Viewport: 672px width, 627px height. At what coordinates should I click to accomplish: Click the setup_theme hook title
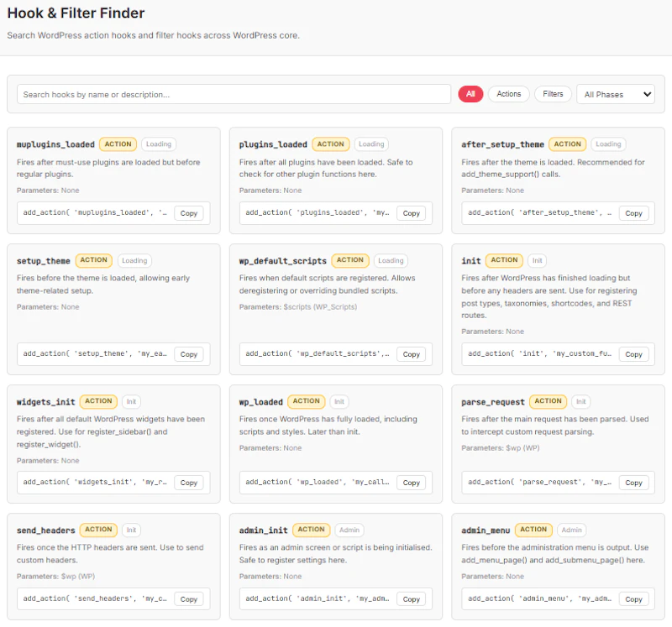44,261
